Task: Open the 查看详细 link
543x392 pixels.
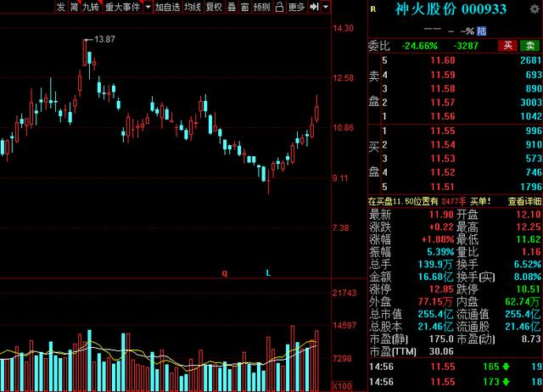Action: (524, 201)
